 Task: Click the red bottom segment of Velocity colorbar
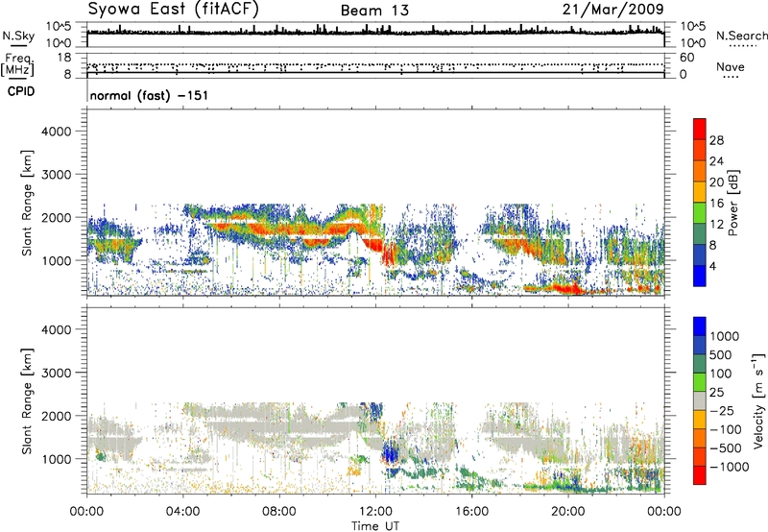pyautogui.click(x=700, y=475)
